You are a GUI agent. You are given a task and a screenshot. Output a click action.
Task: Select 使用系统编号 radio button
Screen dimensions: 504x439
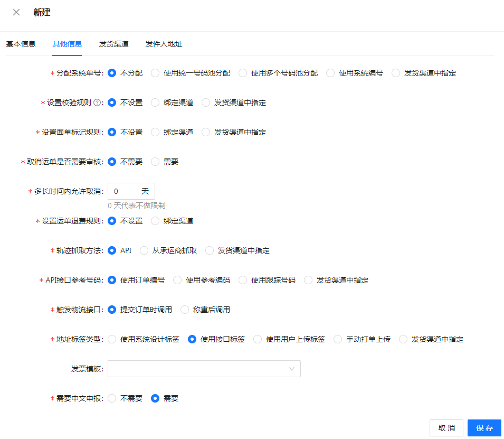(330, 73)
